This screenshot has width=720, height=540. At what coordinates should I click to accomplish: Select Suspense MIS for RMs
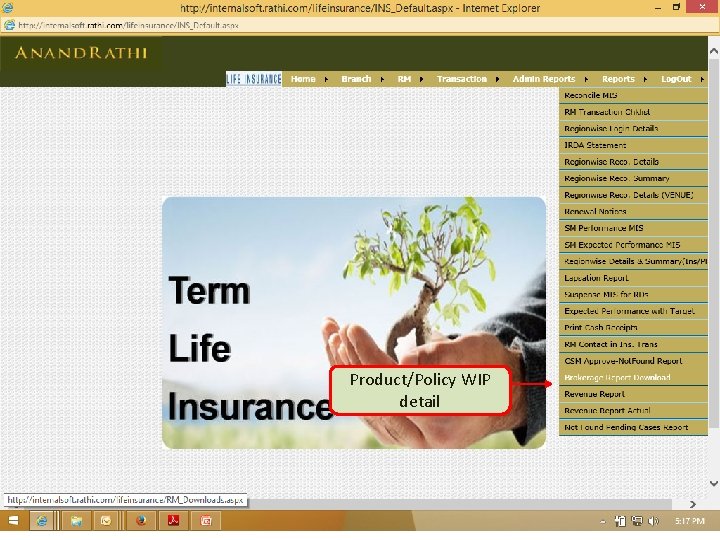point(633,294)
